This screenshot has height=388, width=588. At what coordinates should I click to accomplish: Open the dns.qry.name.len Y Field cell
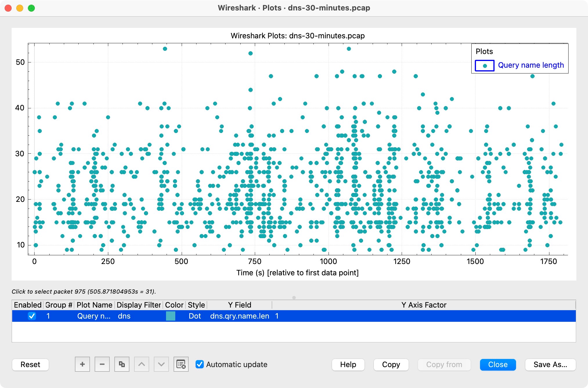[239, 316]
